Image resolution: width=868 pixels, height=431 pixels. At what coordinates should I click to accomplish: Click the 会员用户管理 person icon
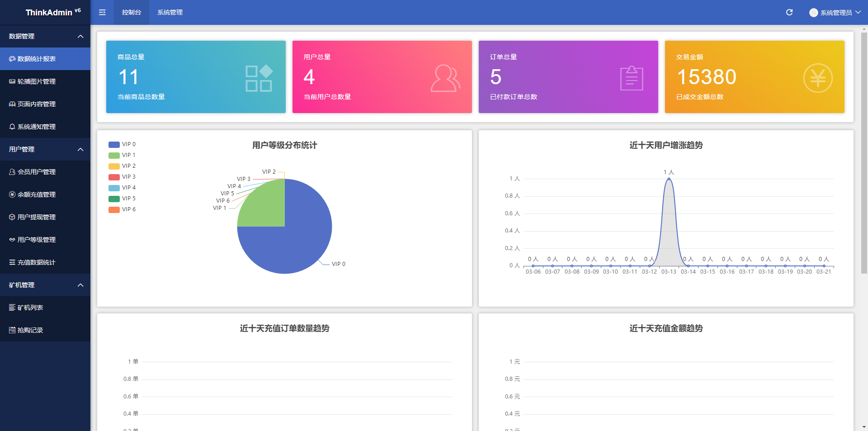click(12, 172)
